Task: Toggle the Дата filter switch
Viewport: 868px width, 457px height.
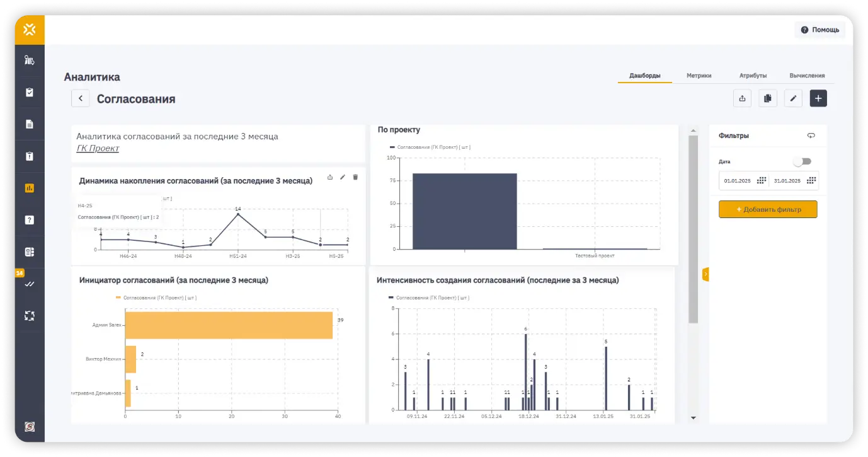Action: [x=802, y=161]
